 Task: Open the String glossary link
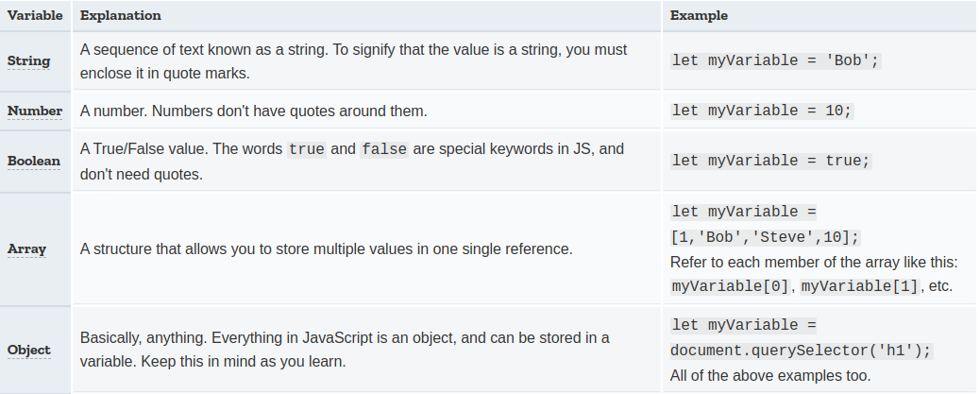click(28, 60)
